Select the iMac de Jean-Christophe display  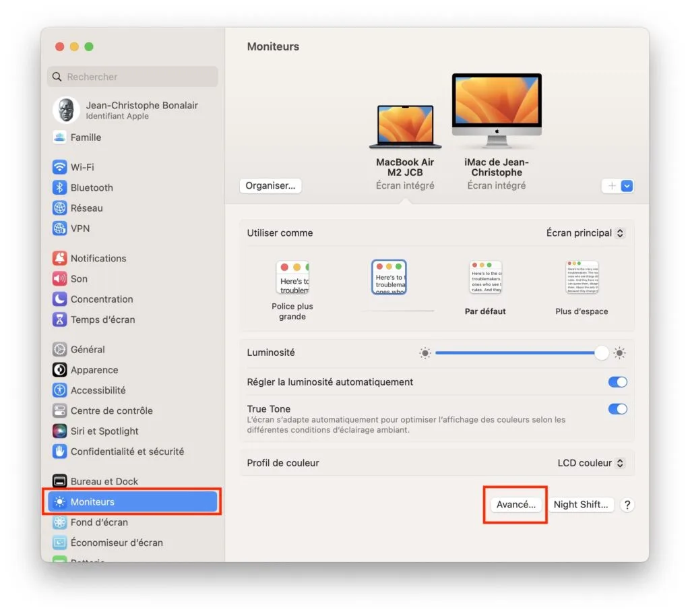pos(497,132)
